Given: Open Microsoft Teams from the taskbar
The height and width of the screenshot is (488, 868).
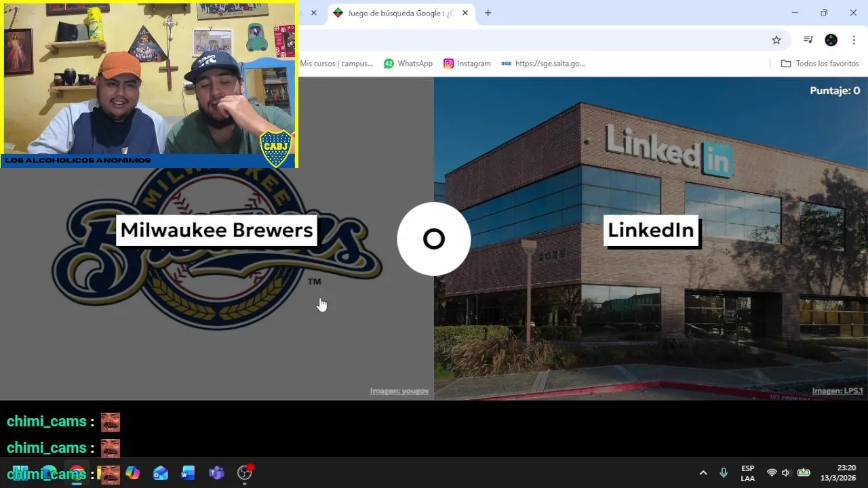Looking at the screenshot, I should pos(216,473).
